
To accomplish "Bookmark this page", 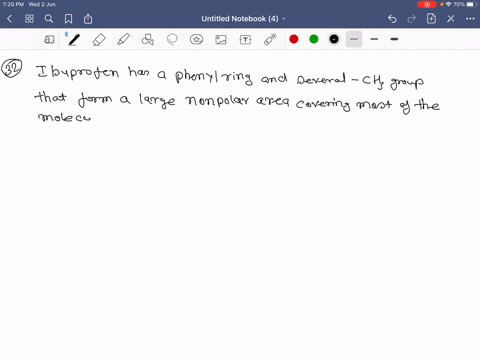I will 68,19.
